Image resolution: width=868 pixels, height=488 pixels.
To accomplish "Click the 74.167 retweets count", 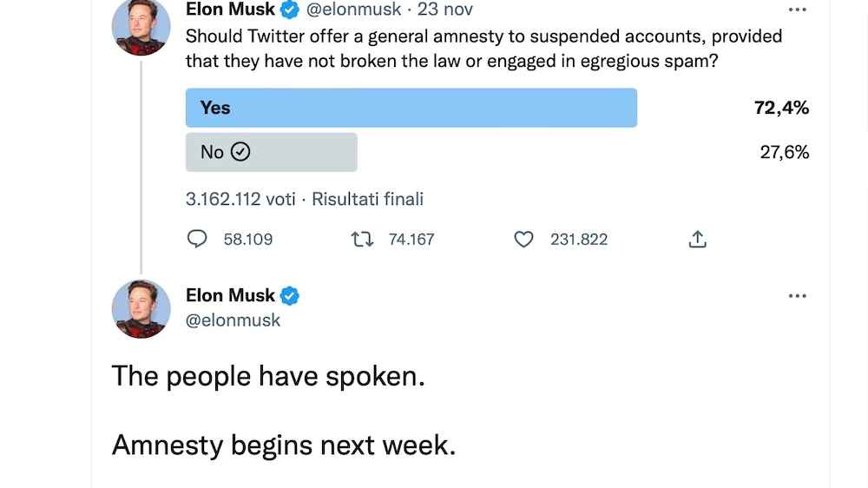I will tap(411, 240).
